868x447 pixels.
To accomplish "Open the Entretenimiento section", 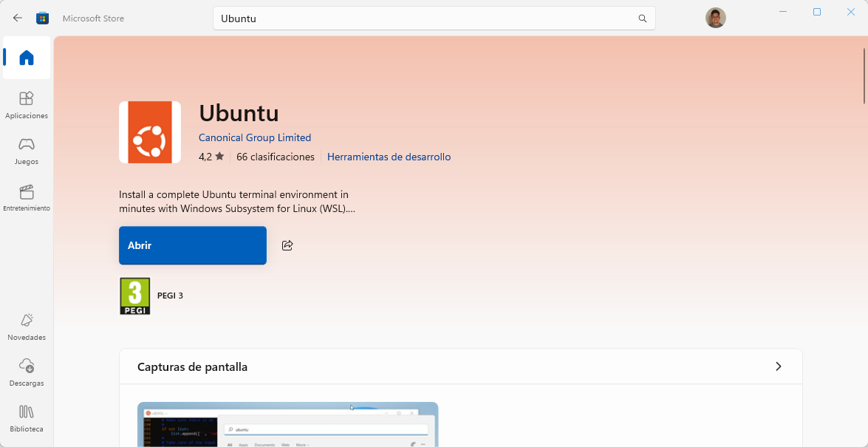I will tap(27, 198).
